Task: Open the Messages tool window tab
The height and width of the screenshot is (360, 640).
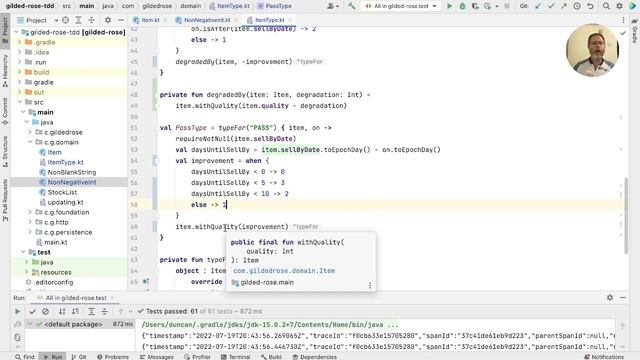Action: 157,357
